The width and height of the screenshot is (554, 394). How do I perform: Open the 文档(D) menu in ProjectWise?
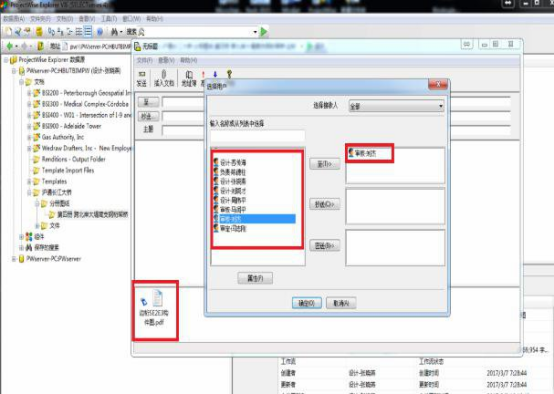(65, 18)
